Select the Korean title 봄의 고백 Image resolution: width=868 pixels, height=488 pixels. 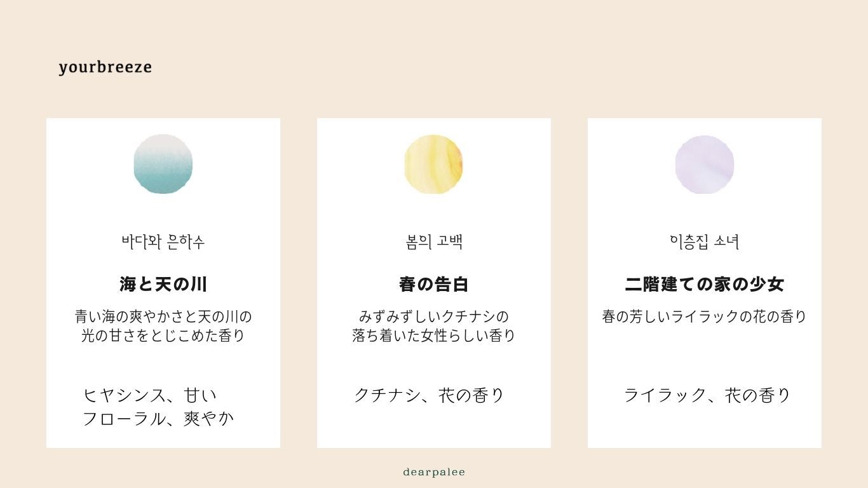(x=434, y=241)
